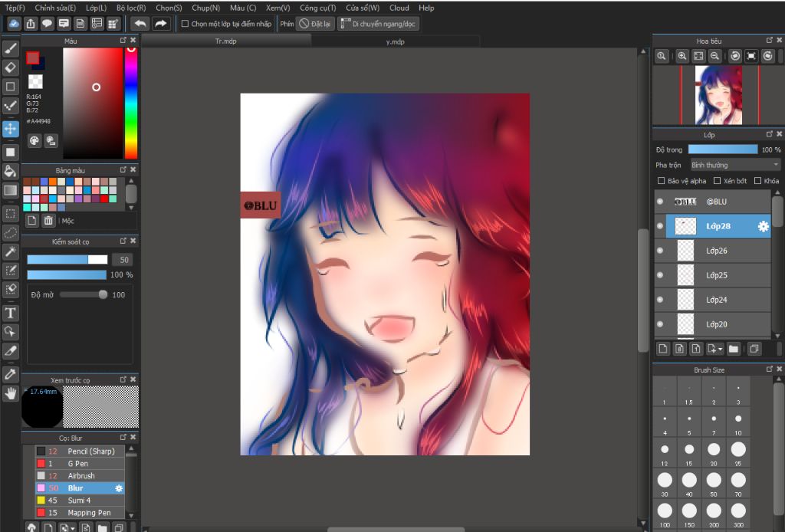Screen dimensions: 785x532
Task: Open the Cửa sổ(W) menu
Action: (363, 8)
